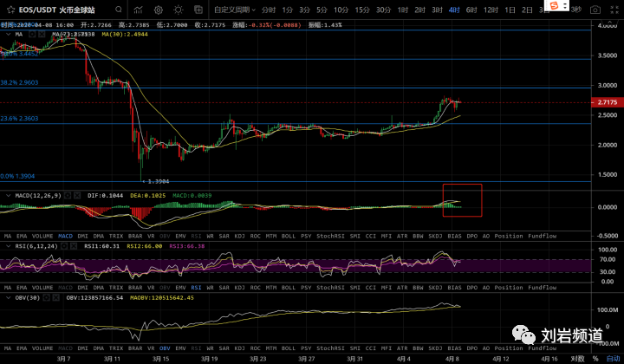Click the Sogou input method icon

pos(554,5)
